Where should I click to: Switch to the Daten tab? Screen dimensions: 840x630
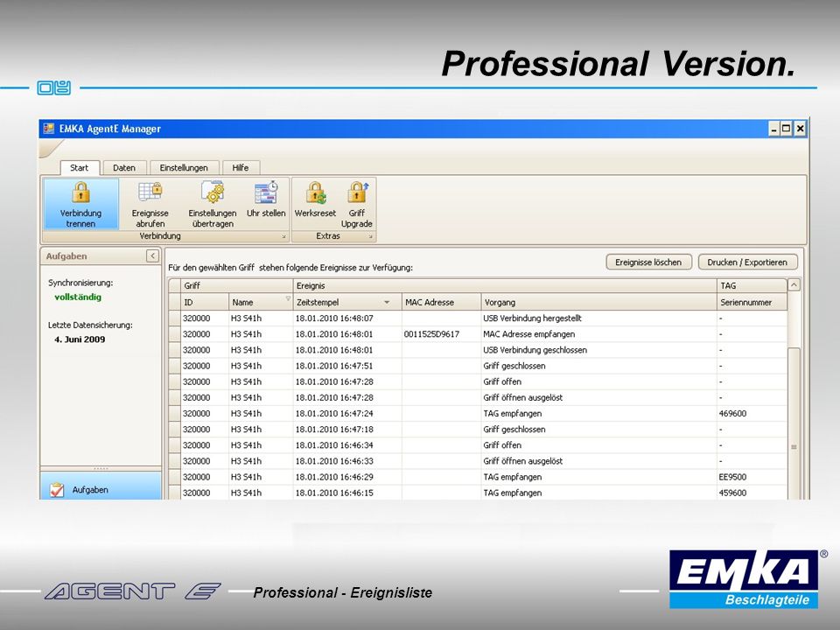(x=123, y=168)
